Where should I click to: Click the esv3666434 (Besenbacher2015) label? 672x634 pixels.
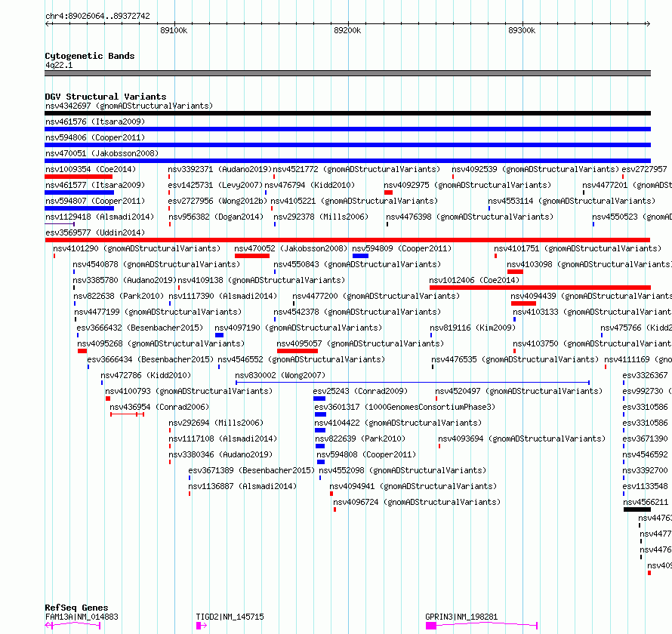pyautogui.click(x=150, y=359)
